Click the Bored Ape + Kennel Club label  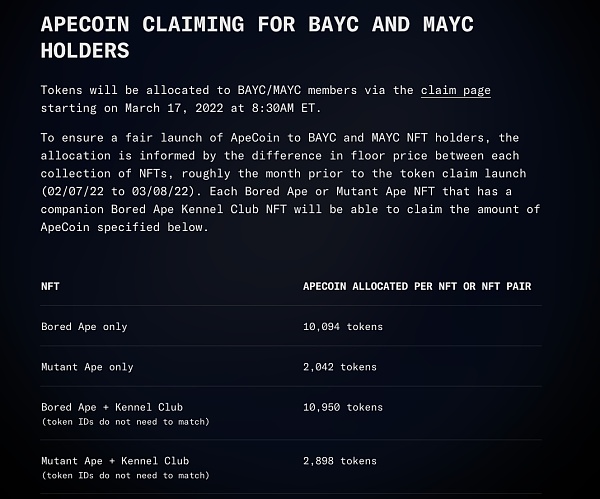pos(112,407)
